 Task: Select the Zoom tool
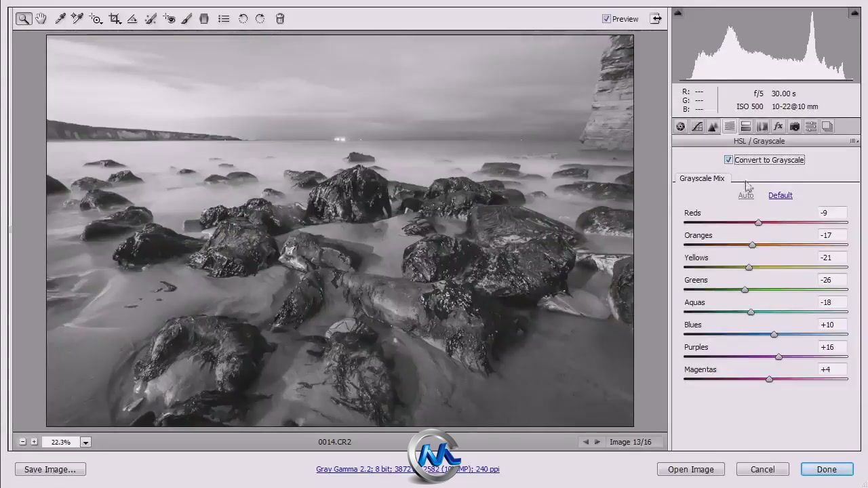coord(24,19)
